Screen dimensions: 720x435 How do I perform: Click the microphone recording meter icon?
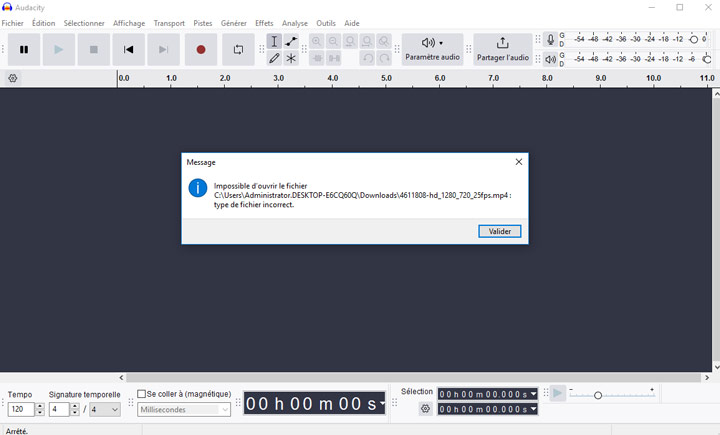tap(550, 40)
